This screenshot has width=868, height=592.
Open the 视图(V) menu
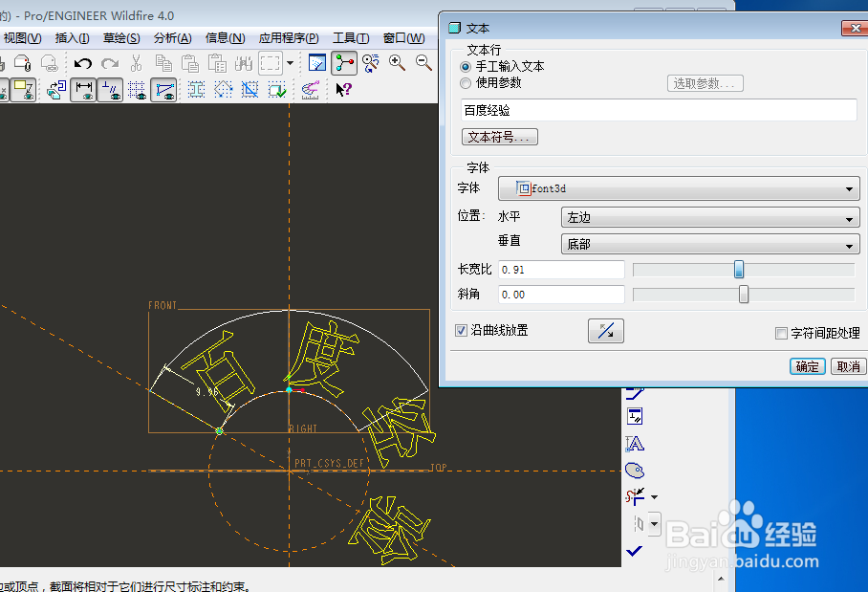[22, 38]
